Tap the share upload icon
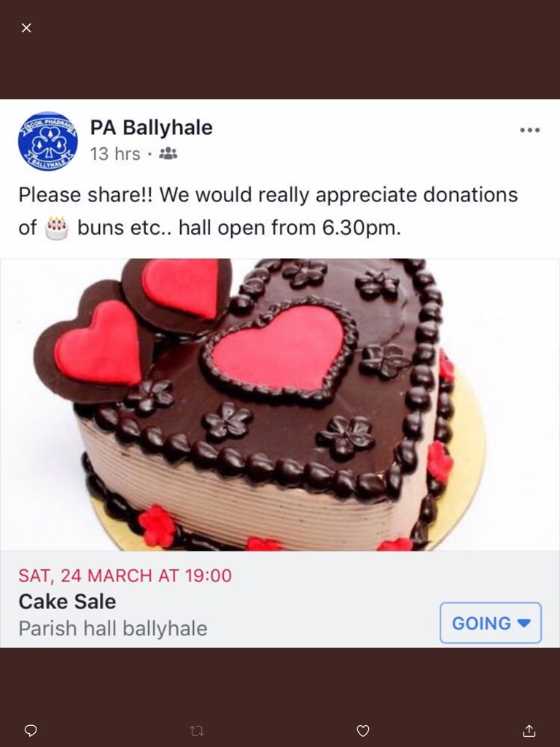The width and height of the screenshot is (560, 747). coord(529,729)
